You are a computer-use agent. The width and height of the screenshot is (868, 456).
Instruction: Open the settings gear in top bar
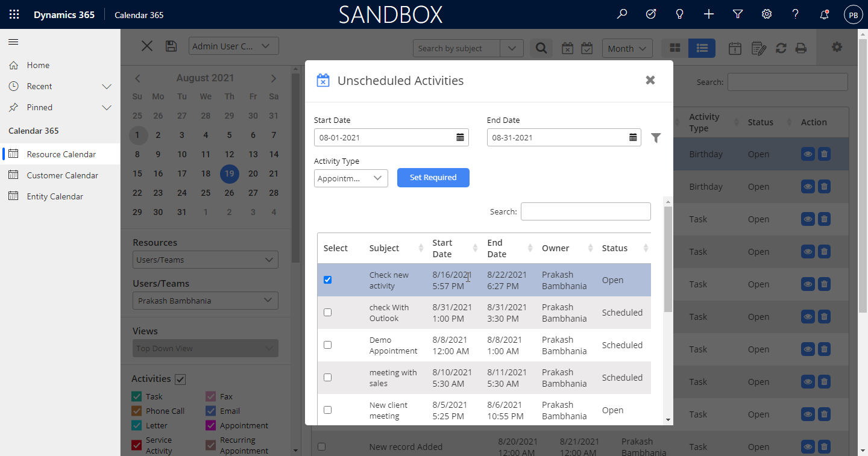[x=767, y=14]
